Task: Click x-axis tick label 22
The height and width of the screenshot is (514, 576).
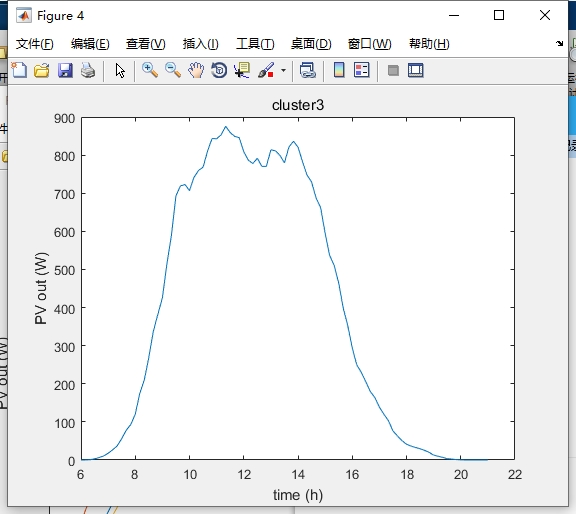Action: (515, 474)
